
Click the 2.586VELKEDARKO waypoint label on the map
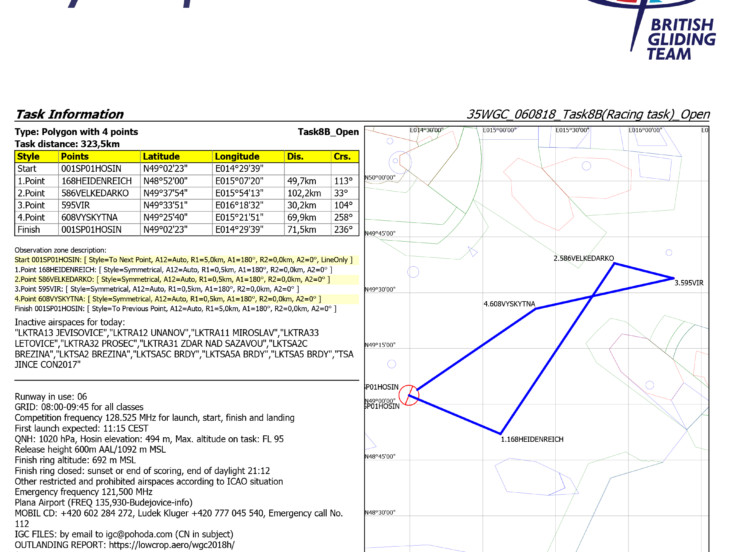(x=583, y=259)
